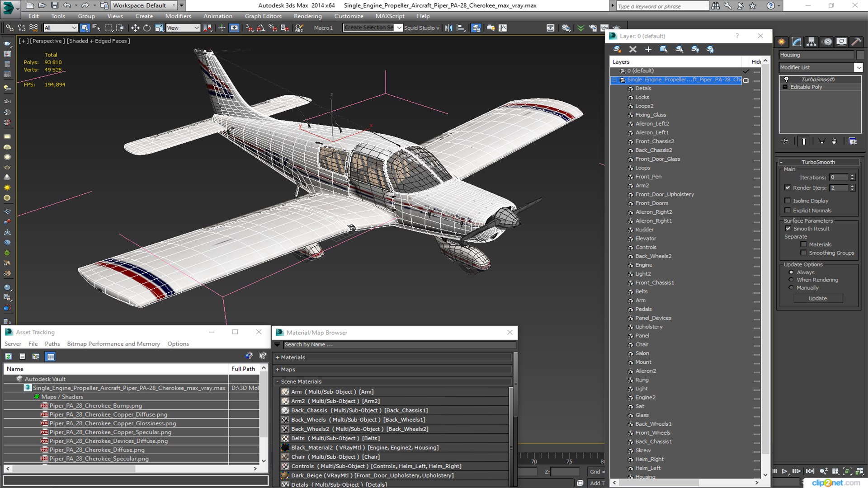This screenshot has width=868, height=488.
Task: Click Refresh icon in Asset Tracking
Action: [x=8, y=357]
